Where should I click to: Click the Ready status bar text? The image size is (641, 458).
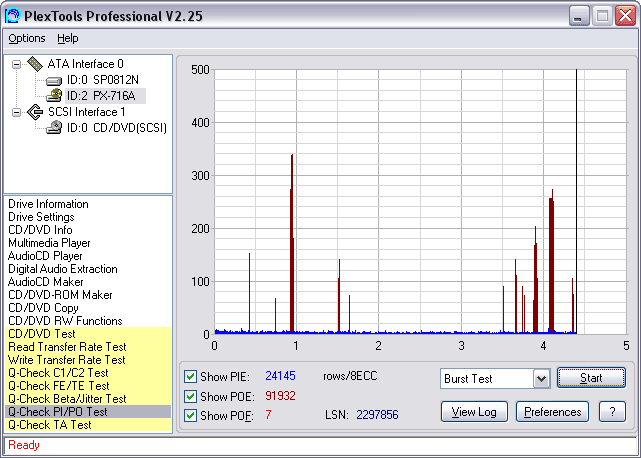24,445
